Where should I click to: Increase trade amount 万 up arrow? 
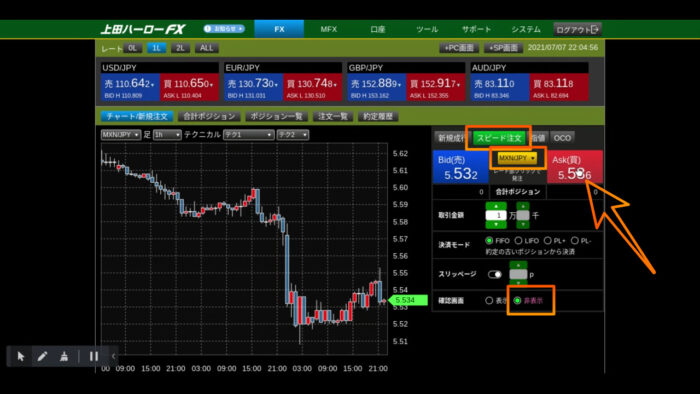pos(496,206)
